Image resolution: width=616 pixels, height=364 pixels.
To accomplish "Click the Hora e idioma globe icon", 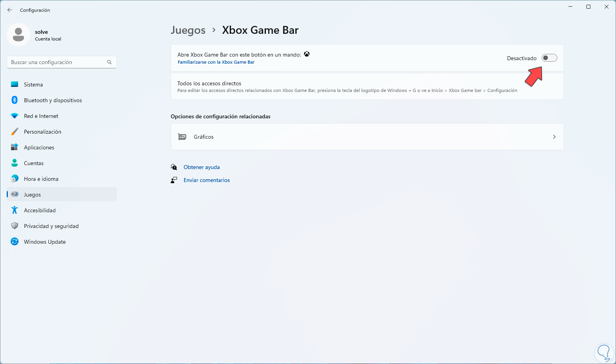I will (15, 179).
